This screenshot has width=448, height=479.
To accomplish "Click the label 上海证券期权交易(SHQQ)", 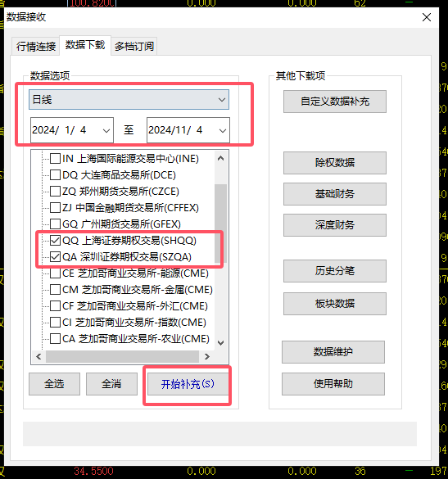I will (139, 241).
